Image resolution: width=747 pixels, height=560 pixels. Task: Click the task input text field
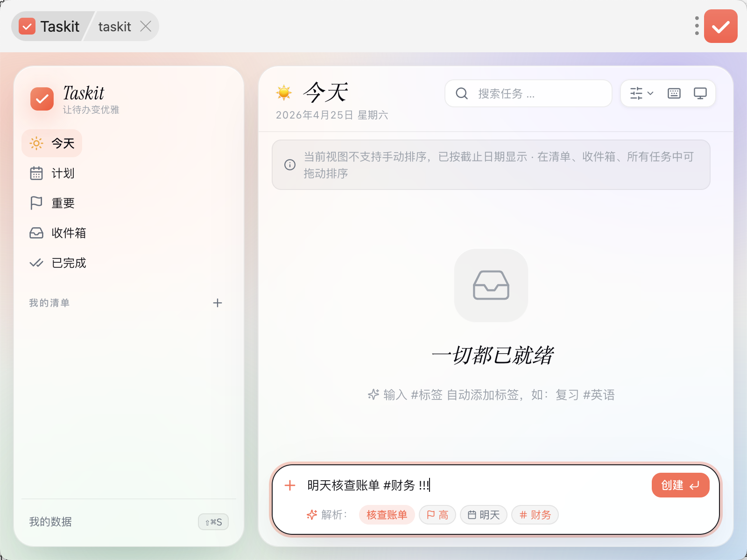point(474,485)
